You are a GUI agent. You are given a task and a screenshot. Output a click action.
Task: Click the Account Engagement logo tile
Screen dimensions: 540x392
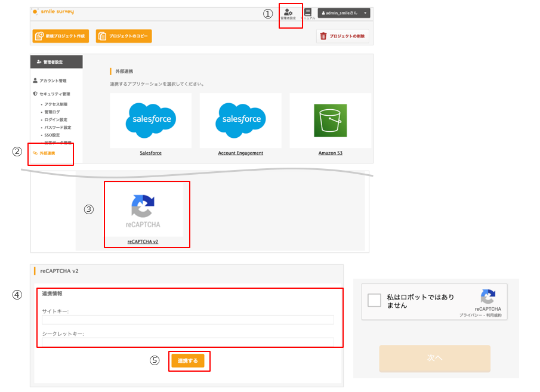240,121
